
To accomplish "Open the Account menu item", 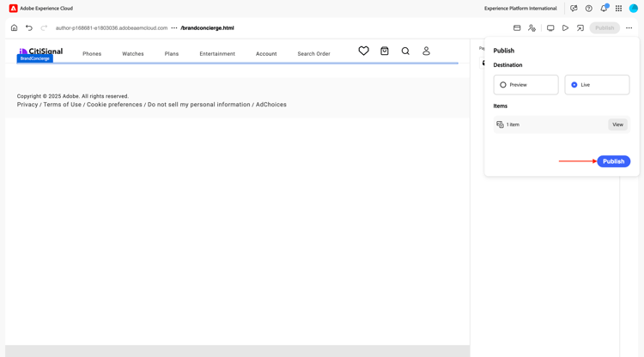I will point(266,54).
